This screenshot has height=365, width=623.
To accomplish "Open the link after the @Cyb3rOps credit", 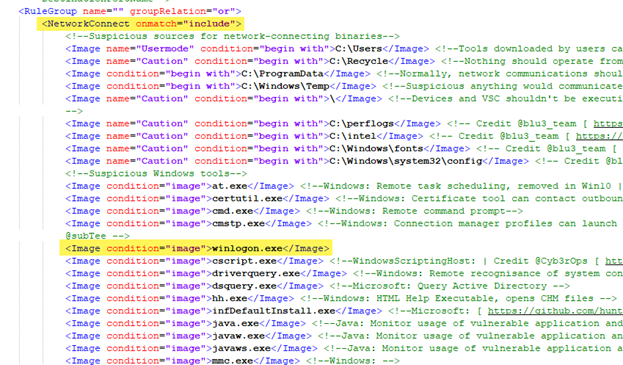I will pos(614,261).
